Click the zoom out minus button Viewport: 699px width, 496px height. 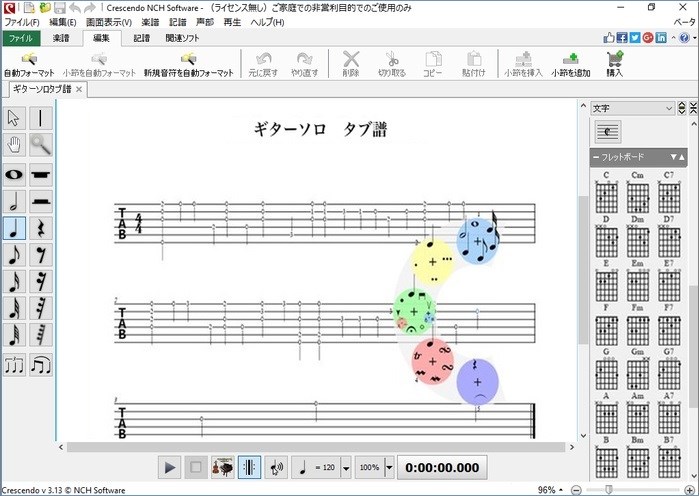(576, 490)
